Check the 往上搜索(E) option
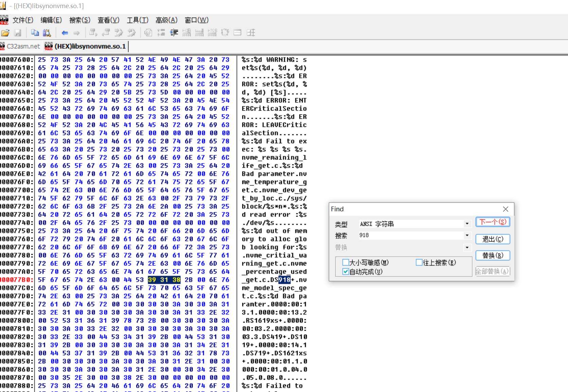 420,262
